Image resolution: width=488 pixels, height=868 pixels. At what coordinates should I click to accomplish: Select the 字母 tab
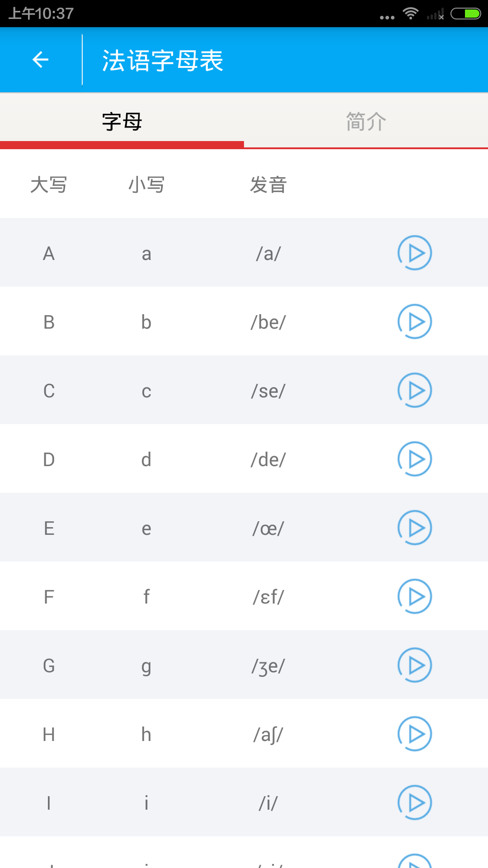(122, 121)
